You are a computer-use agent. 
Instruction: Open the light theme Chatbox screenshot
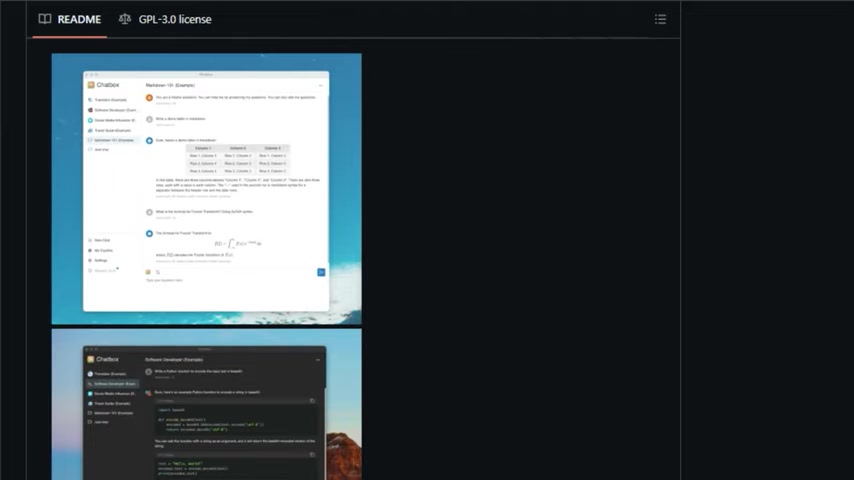pos(206,189)
